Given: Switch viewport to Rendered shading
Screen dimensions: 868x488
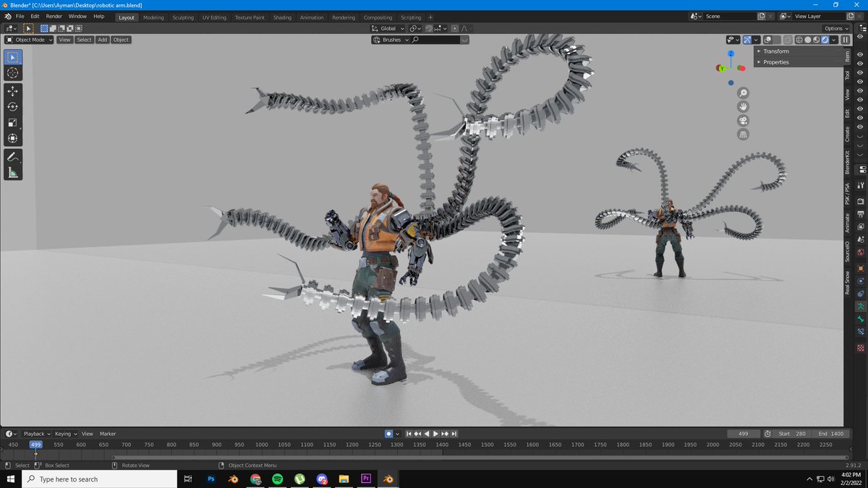Looking at the screenshot, I should coord(825,40).
